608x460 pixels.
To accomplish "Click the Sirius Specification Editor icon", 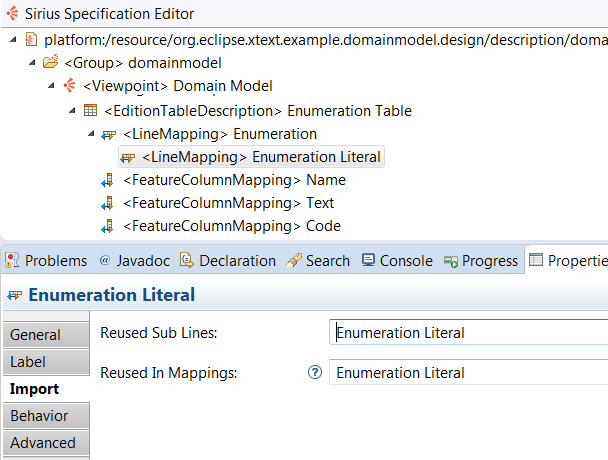I will [11, 14].
